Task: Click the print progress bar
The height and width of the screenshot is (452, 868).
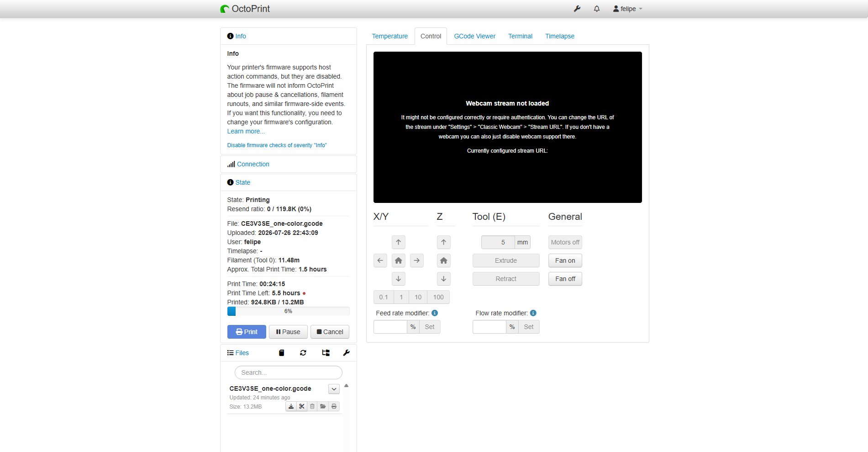Action: (x=288, y=311)
